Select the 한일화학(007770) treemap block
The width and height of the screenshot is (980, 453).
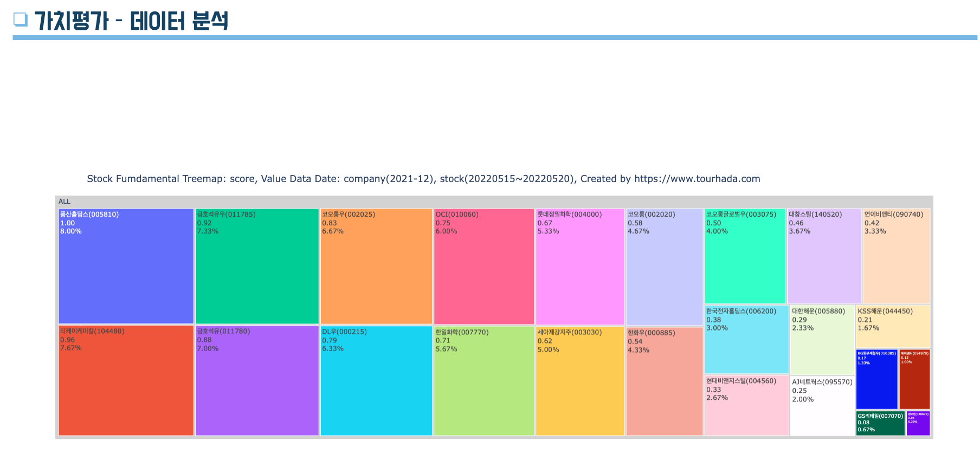pos(484,380)
